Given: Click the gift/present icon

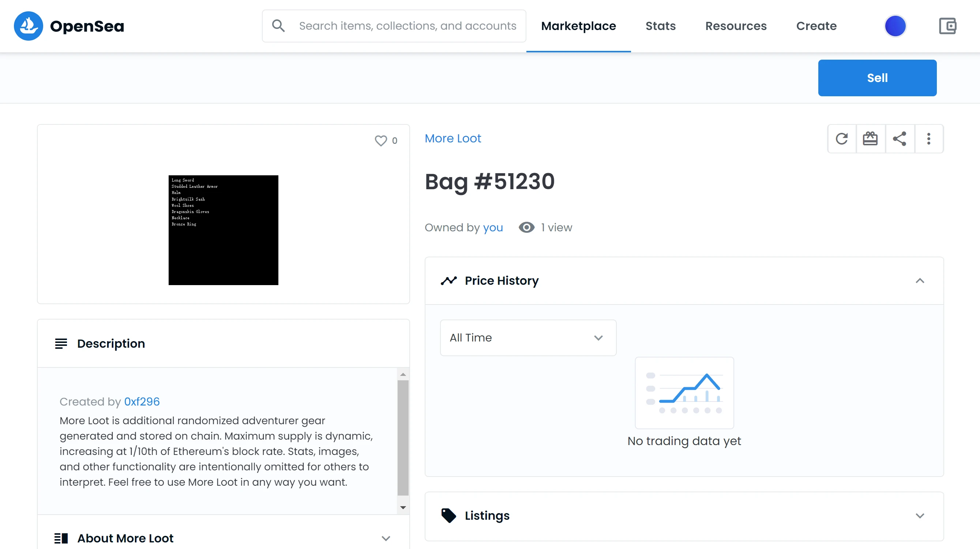Looking at the screenshot, I should coord(870,138).
